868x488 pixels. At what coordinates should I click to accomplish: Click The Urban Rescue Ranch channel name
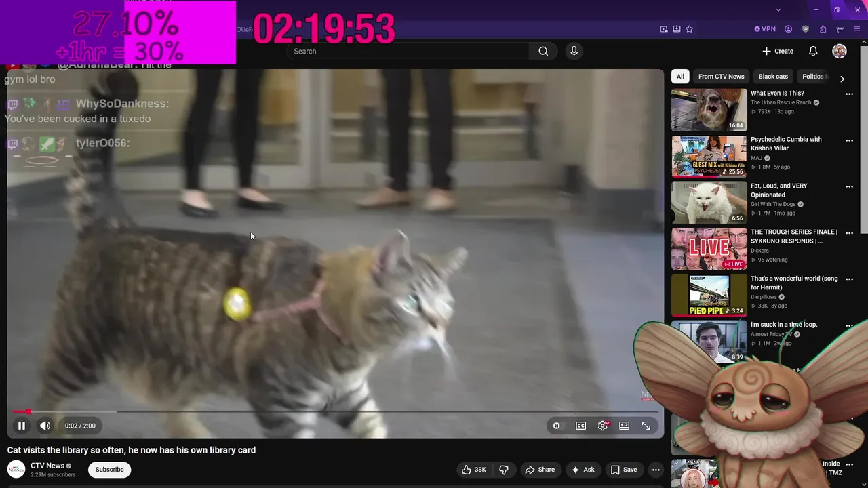[x=781, y=102]
